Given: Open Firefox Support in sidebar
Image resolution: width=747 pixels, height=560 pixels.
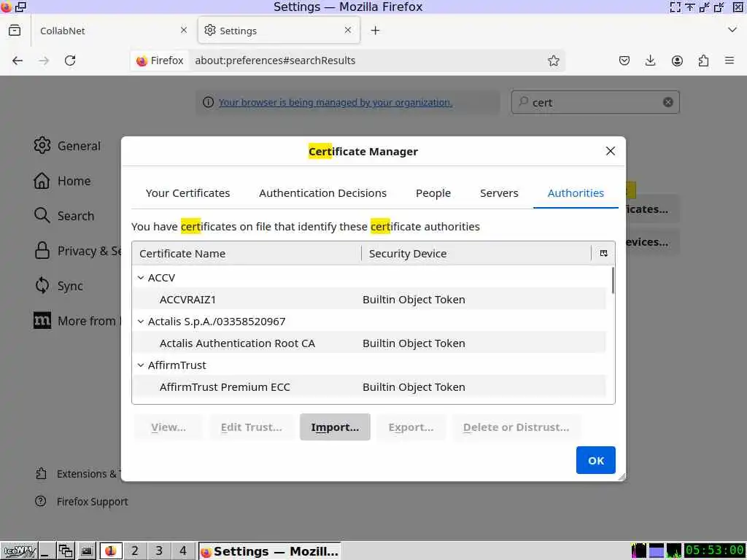Looking at the screenshot, I should point(93,501).
